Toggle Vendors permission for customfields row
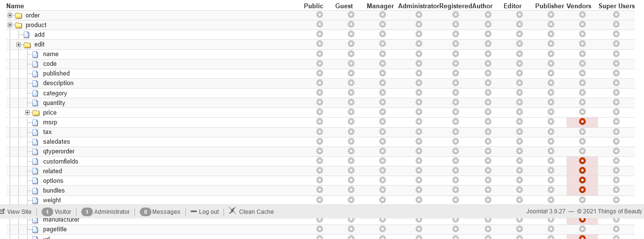This screenshot has width=644, height=239. 583,161
